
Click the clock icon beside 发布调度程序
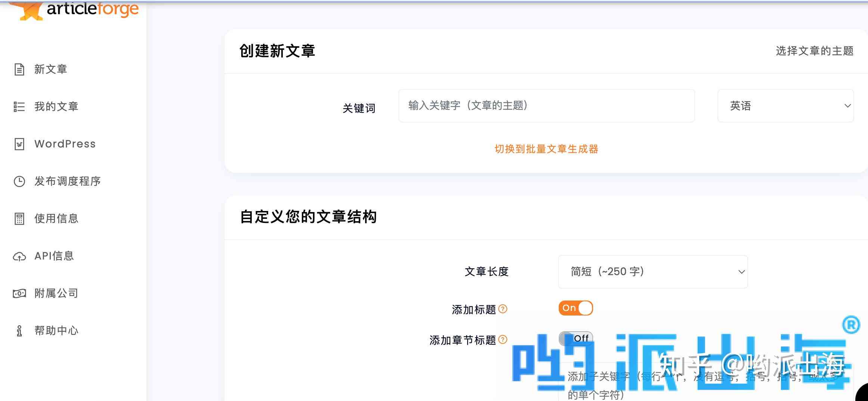click(x=19, y=181)
